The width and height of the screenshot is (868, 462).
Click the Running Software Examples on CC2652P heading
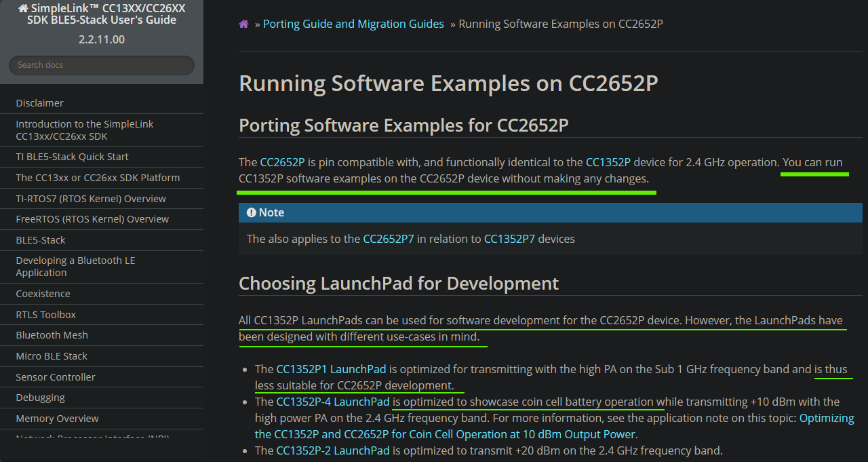448,83
